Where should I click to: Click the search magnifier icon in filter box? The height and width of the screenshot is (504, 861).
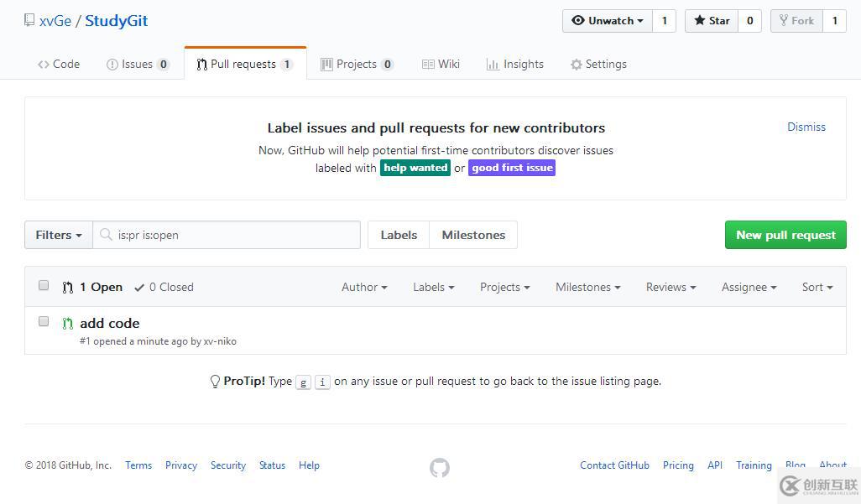[x=106, y=235]
